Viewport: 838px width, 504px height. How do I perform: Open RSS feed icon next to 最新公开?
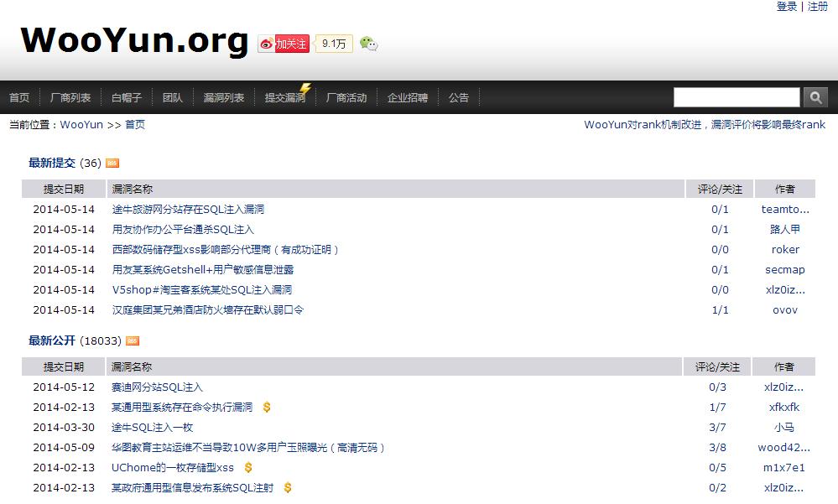click(133, 341)
